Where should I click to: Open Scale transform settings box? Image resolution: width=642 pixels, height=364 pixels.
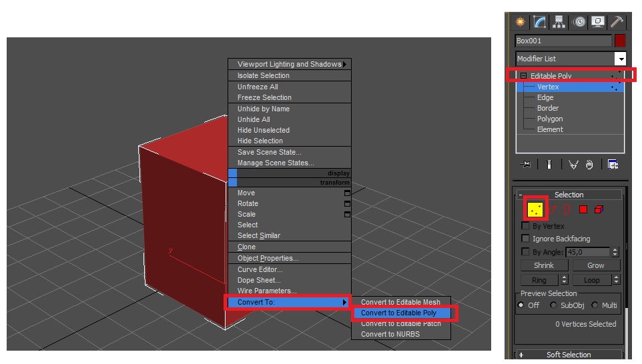click(347, 214)
